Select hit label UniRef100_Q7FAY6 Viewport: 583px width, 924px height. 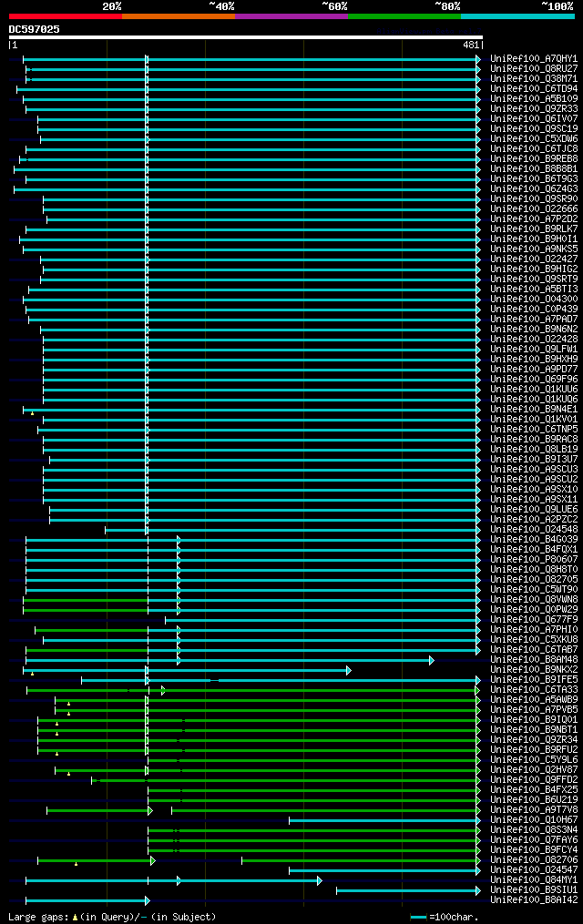pos(534,840)
